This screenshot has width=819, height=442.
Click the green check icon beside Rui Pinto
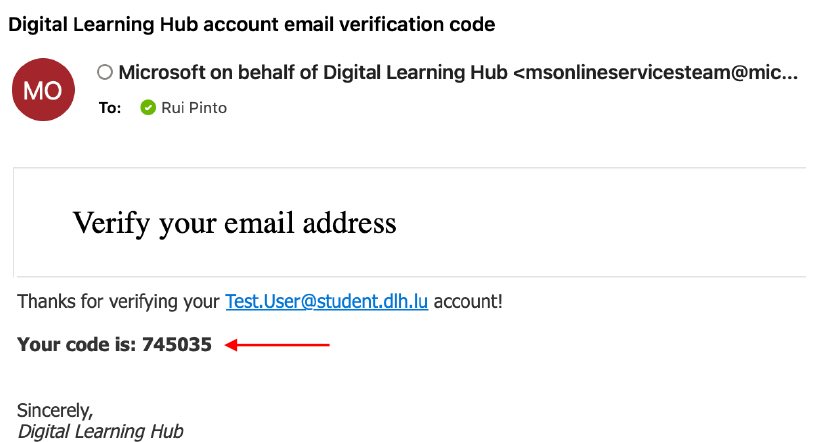point(148,107)
